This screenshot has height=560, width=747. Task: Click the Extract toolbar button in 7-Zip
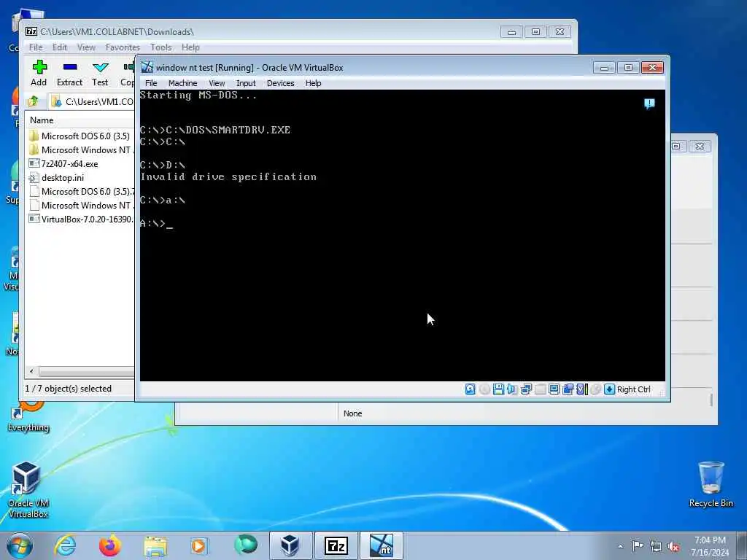pyautogui.click(x=69, y=73)
